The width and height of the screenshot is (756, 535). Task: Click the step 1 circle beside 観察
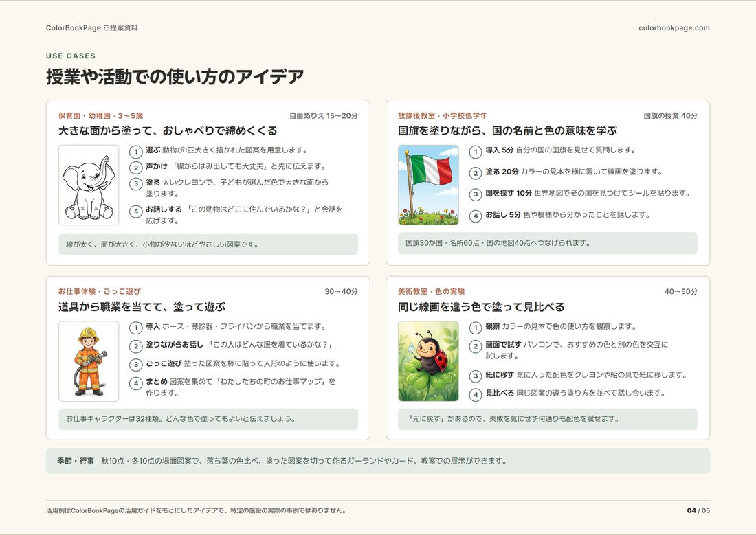pos(476,328)
